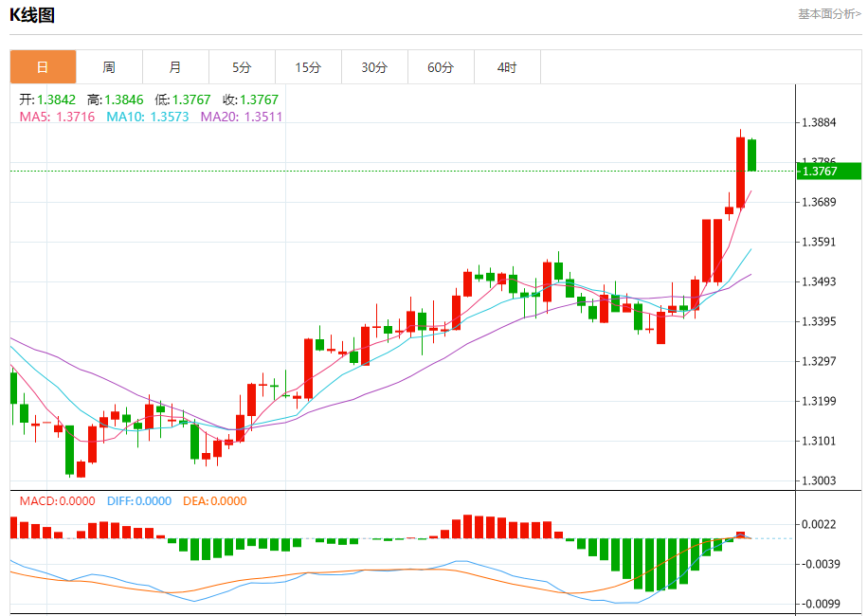Switch to the 周 weekly tab
Viewport: 868px width, 616px height.
(x=109, y=67)
